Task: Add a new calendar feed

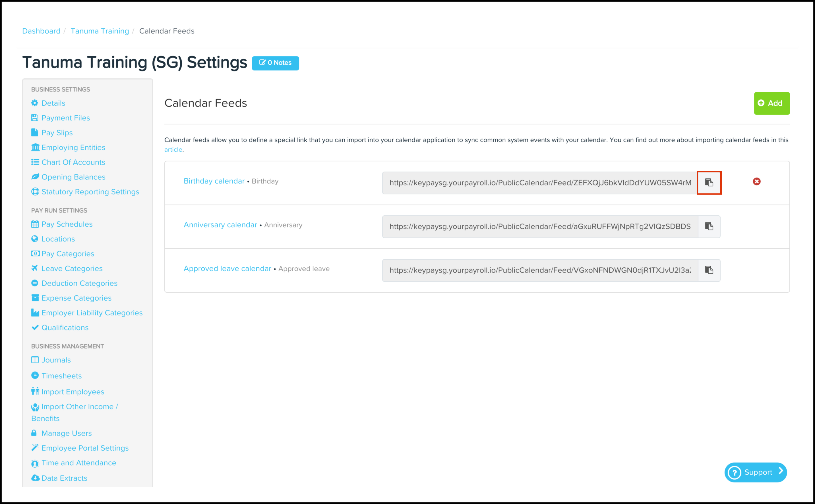Action: point(771,103)
